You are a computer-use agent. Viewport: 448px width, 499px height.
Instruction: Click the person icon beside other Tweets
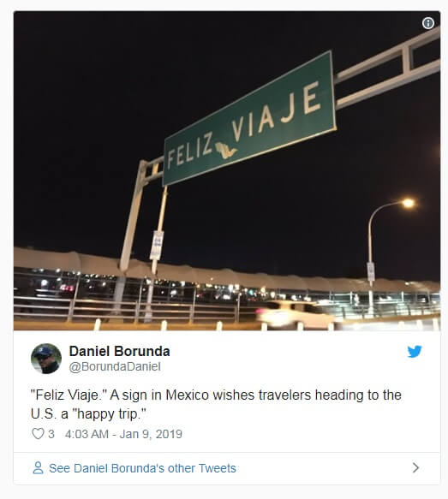[38, 468]
